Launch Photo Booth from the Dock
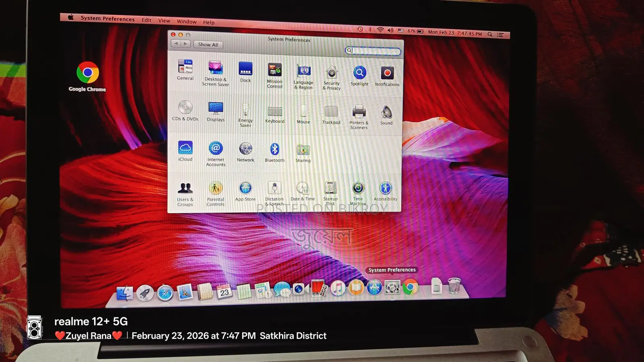 [319, 288]
